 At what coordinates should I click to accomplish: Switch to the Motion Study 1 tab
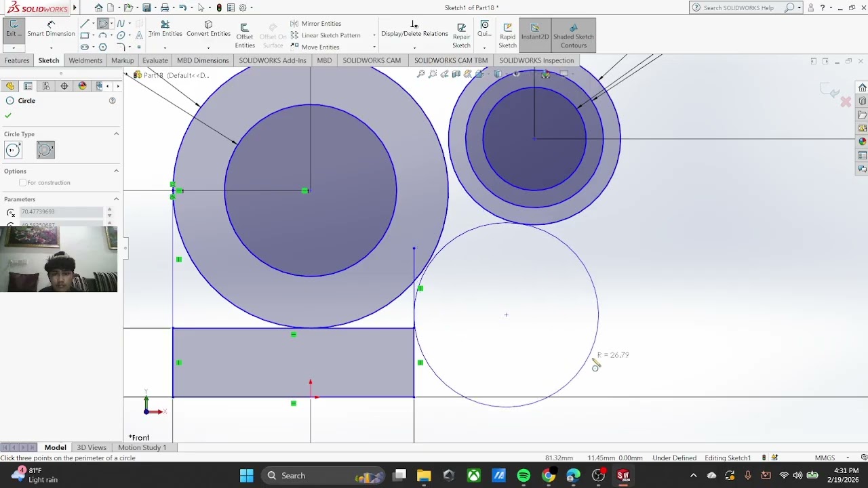click(x=142, y=447)
